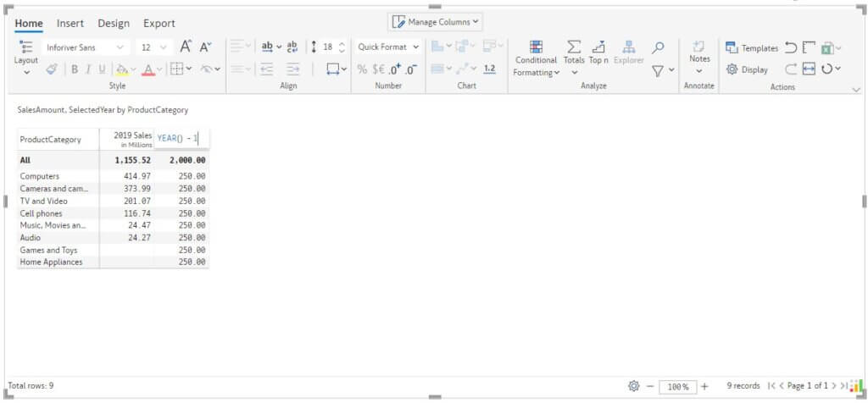Open the font color picker
The height and width of the screenshot is (403, 868).
152,69
